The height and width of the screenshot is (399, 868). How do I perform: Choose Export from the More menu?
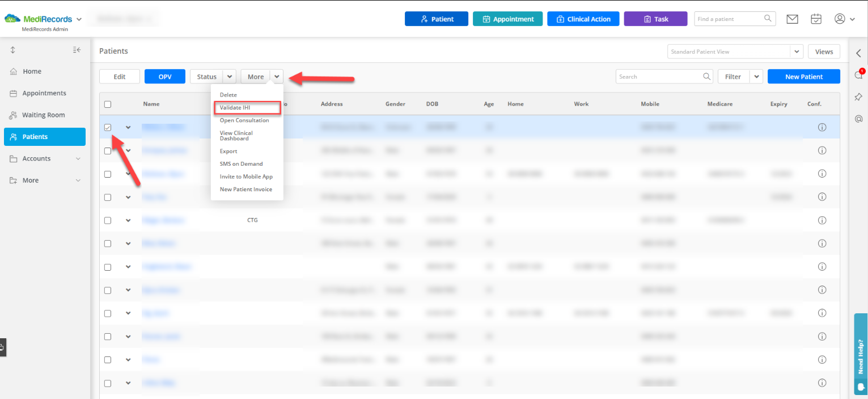click(228, 151)
